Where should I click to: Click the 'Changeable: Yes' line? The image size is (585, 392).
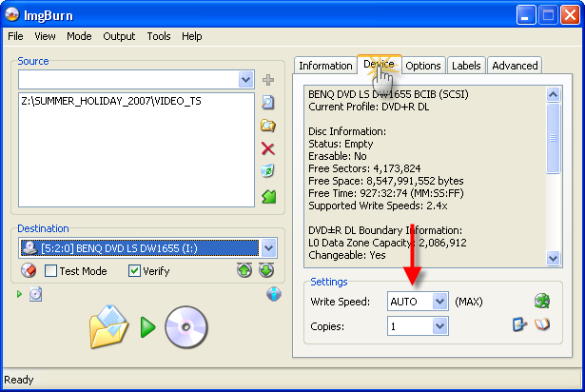coord(347,255)
